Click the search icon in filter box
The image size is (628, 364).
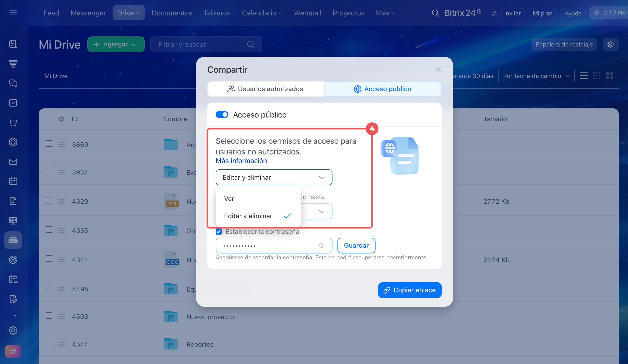click(x=251, y=44)
